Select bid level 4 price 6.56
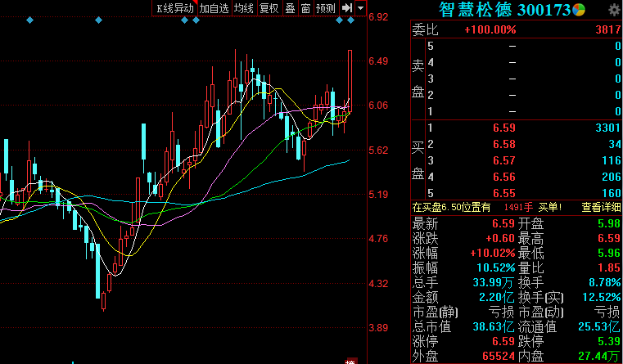Viewport: 623px width, 364px height. (x=504, y=177)
